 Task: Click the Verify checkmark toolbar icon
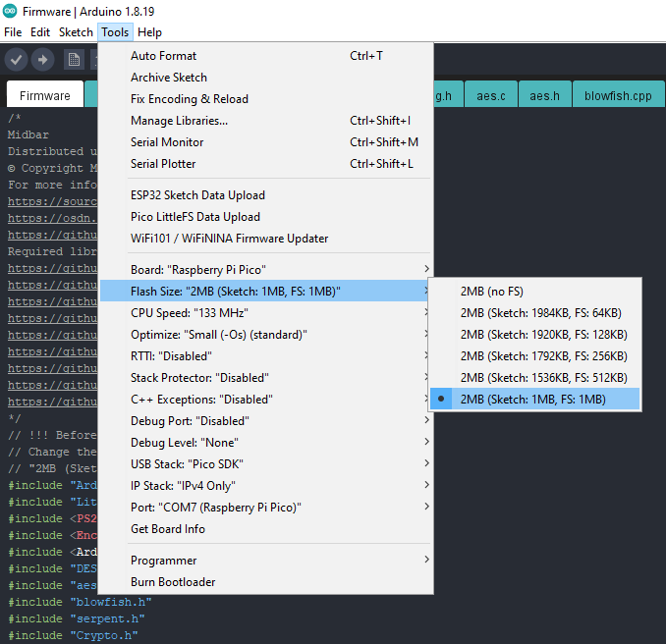tap(16, 60)
